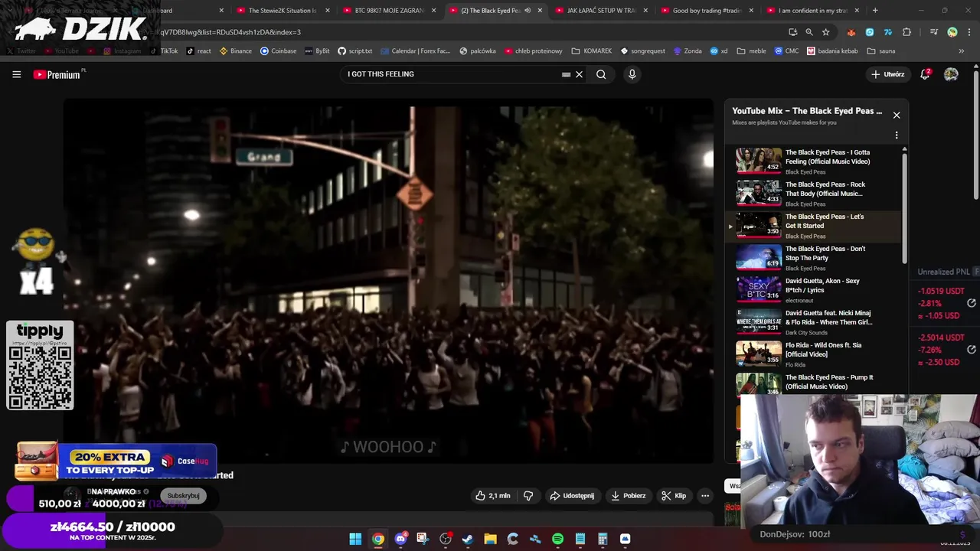Open more actions menu beside Klip
This screenshot has width=980, height=551.
(705, 496)
